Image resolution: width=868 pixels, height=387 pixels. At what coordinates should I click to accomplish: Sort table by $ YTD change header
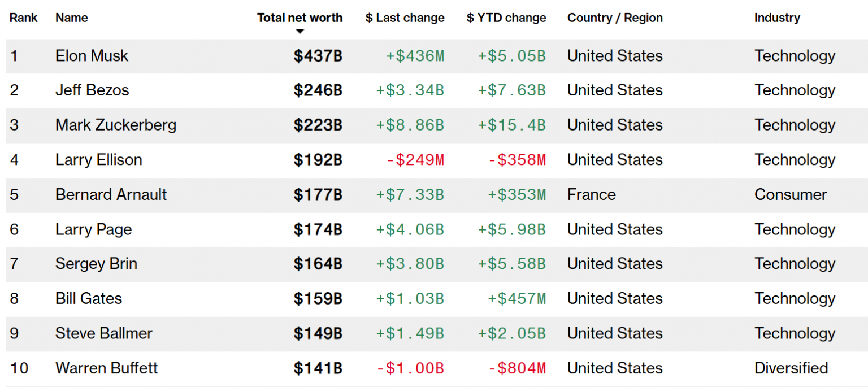(506, 18)
